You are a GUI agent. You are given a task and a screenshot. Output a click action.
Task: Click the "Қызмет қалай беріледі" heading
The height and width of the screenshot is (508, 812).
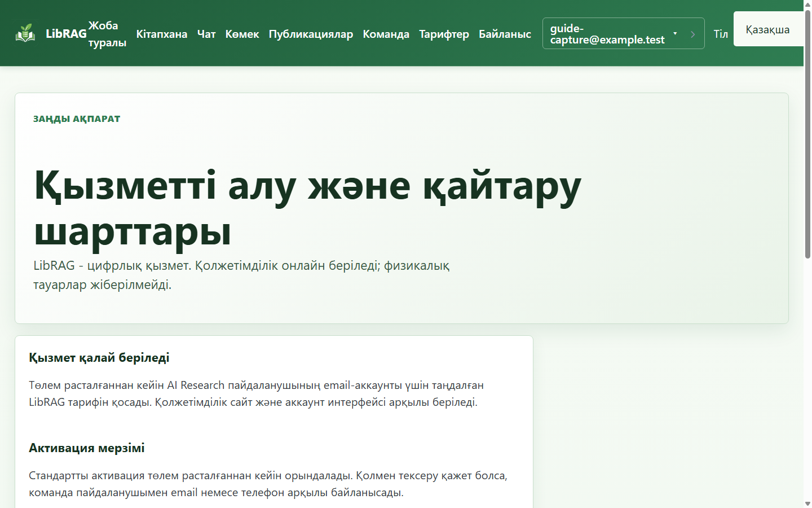click(99, 357)
